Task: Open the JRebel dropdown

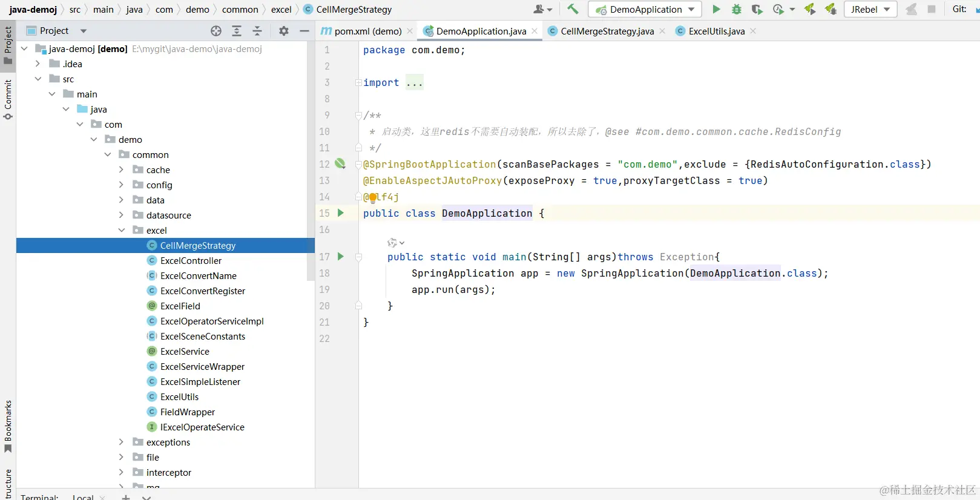Action: coord(870,9)
